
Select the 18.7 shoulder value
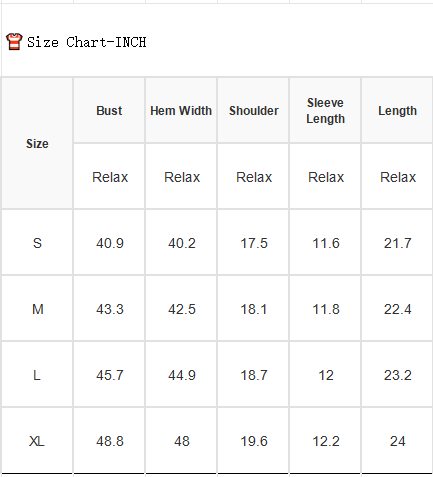pos(253,375)
